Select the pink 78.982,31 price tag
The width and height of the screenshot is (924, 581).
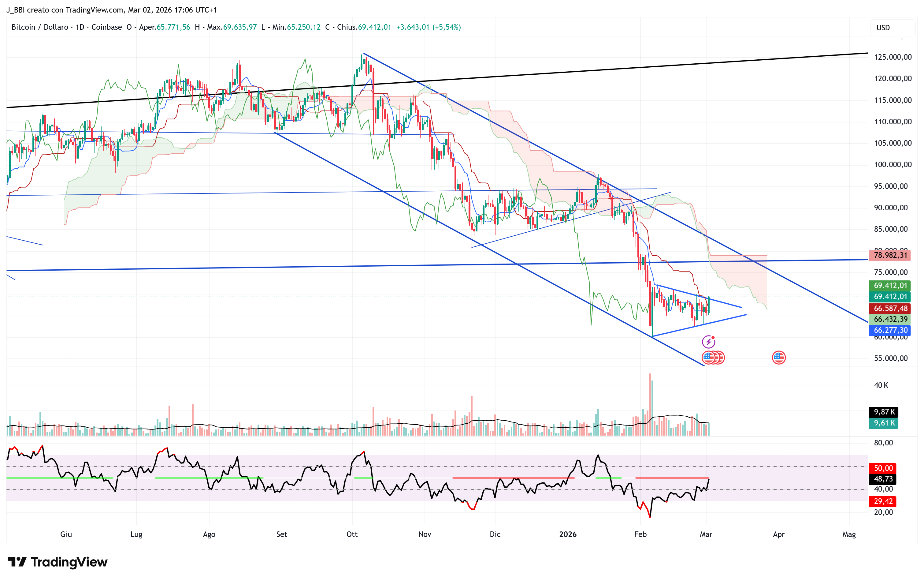tap(890, 255)
